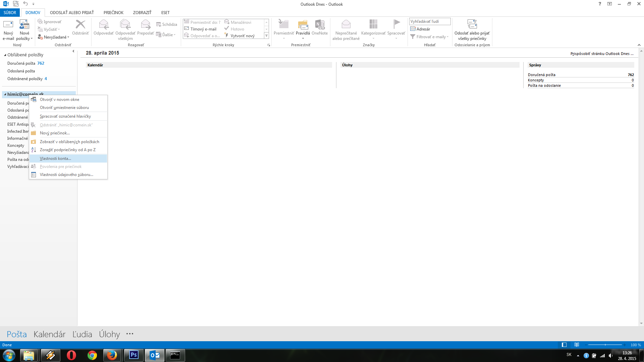Click the zoom slider in status bar
This screenshot has width=644, height=362.
point(605,345)
